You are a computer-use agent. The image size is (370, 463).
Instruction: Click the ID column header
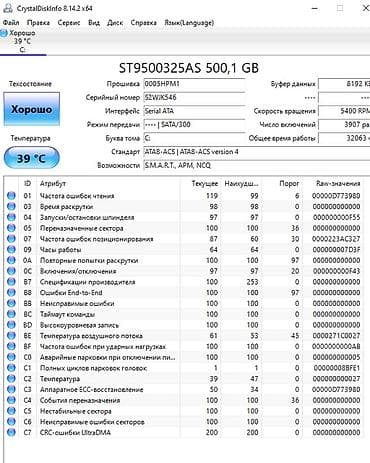coord(27,183)
